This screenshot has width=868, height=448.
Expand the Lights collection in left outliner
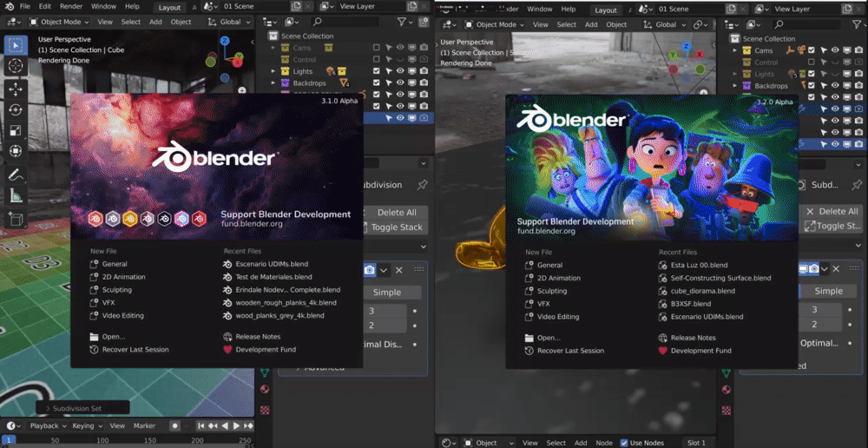(x=273, y=71)
